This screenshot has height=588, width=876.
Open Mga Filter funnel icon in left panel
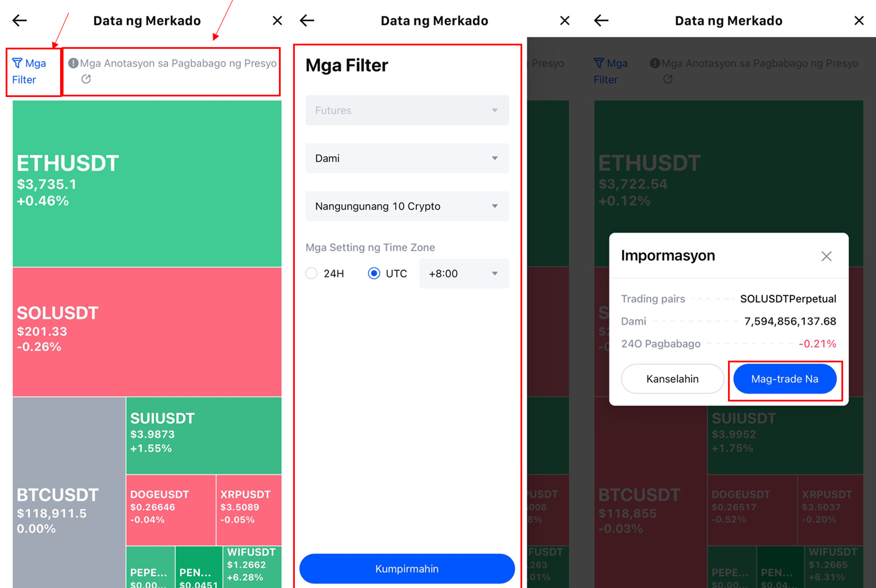tap(18, 63)
